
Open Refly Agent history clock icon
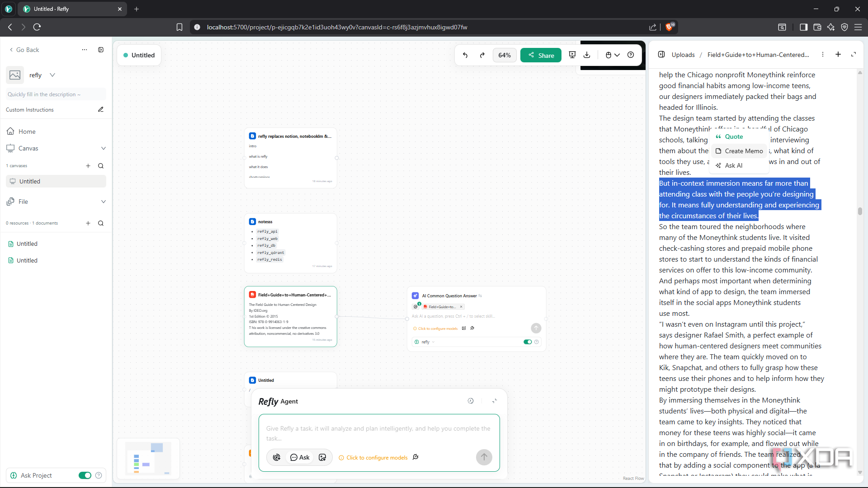[x=471, y=401]
